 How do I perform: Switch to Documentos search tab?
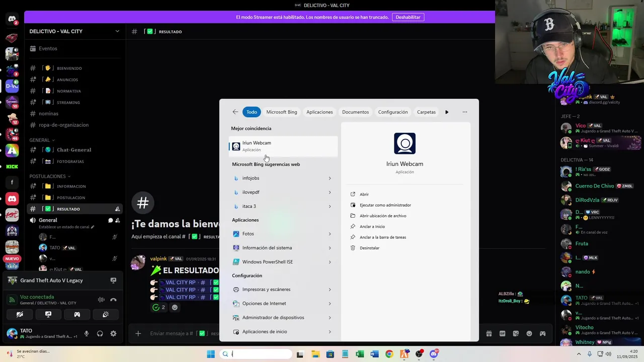coord(355,112)
